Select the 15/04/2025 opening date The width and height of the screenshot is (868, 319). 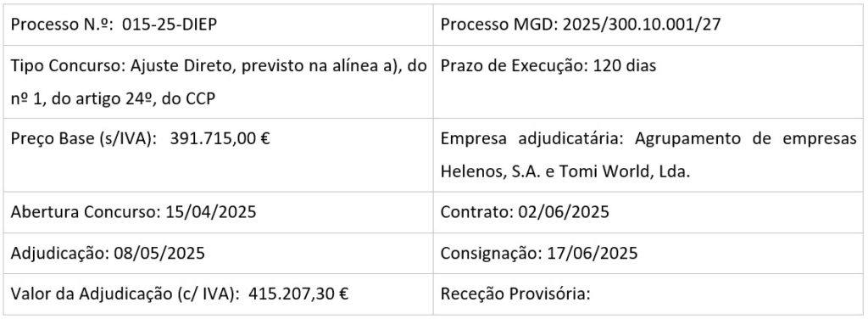pos(211,212)
